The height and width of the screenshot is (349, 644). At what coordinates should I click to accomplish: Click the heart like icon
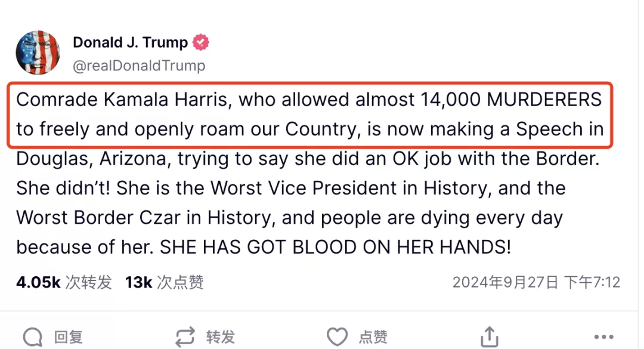pos(337,337)
